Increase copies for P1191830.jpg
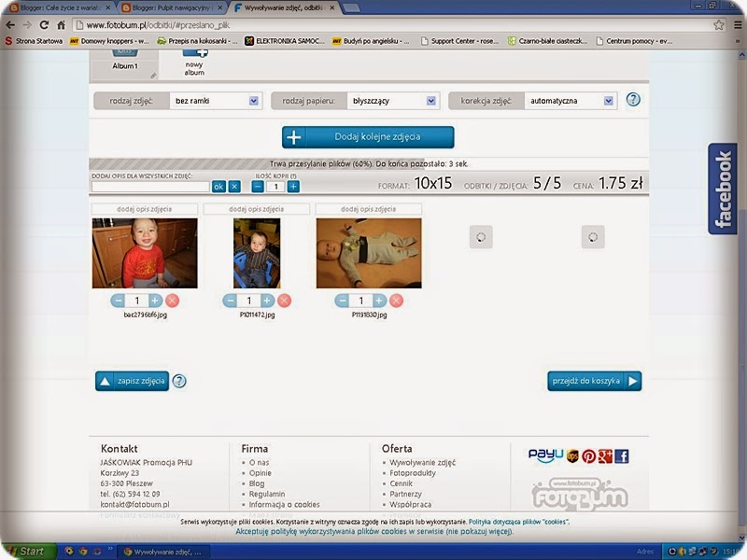747x560 pixels. (379, 301)
